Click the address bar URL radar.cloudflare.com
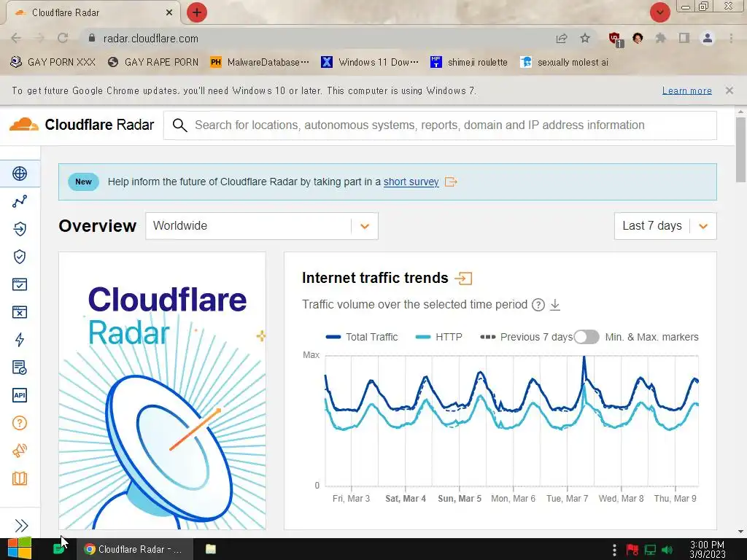Image resolution: width=747 pixels, height=560 pixels. click(150, 39)
